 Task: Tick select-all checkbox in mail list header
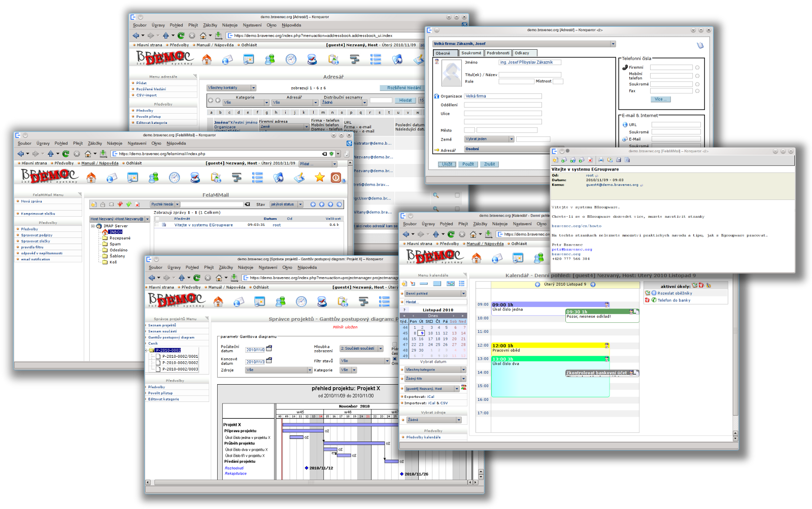[157, 219]
